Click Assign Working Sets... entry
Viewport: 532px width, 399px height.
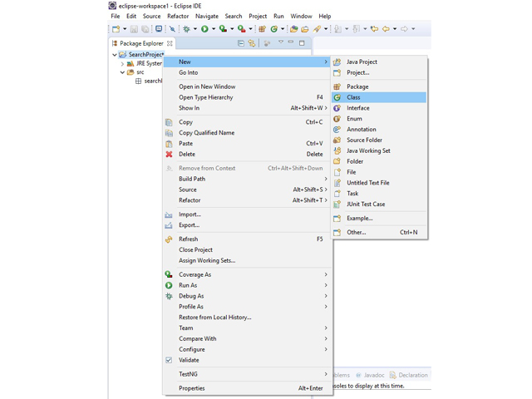point(247,260)
